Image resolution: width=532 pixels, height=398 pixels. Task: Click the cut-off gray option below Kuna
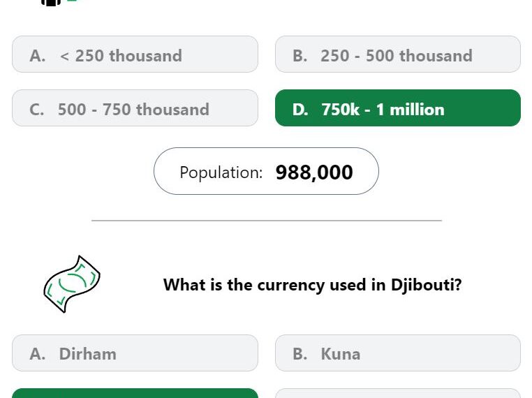point(398,393)
